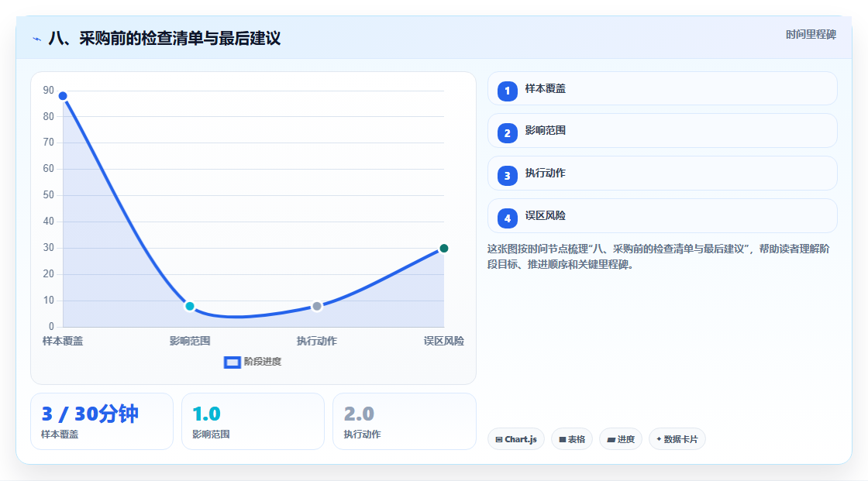Click the icon beside the section title
Viewport: 868px width, 481px height.
click(x=36, y=39)
